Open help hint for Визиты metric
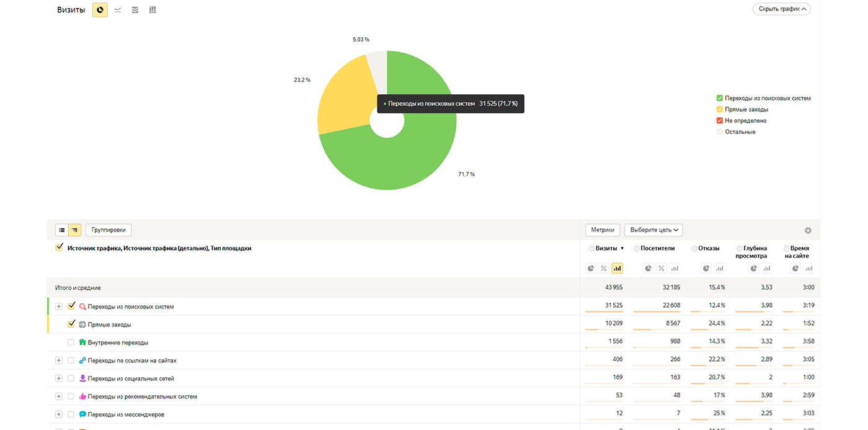 tap(591, 248)
